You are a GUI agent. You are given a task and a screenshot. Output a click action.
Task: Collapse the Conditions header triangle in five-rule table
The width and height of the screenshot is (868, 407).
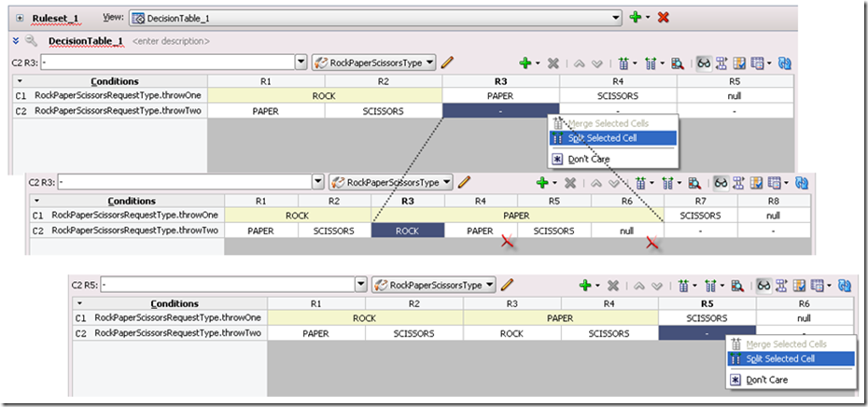click(x=20, y=81)
